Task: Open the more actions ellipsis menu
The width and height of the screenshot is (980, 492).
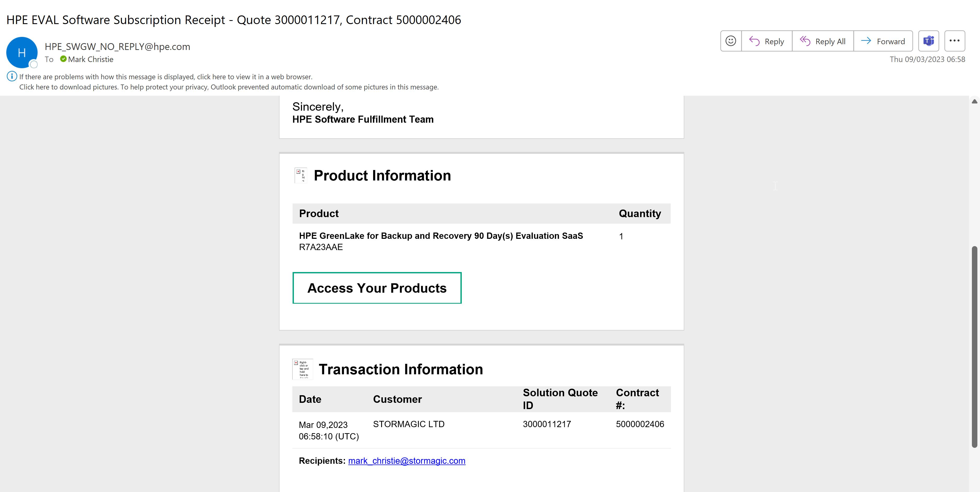Action: (x=954, y=41)
